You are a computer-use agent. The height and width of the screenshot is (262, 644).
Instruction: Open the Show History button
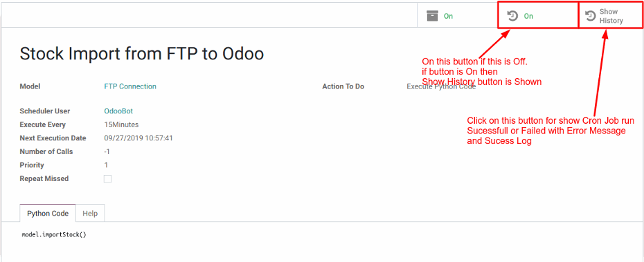(x=610, y=16)
